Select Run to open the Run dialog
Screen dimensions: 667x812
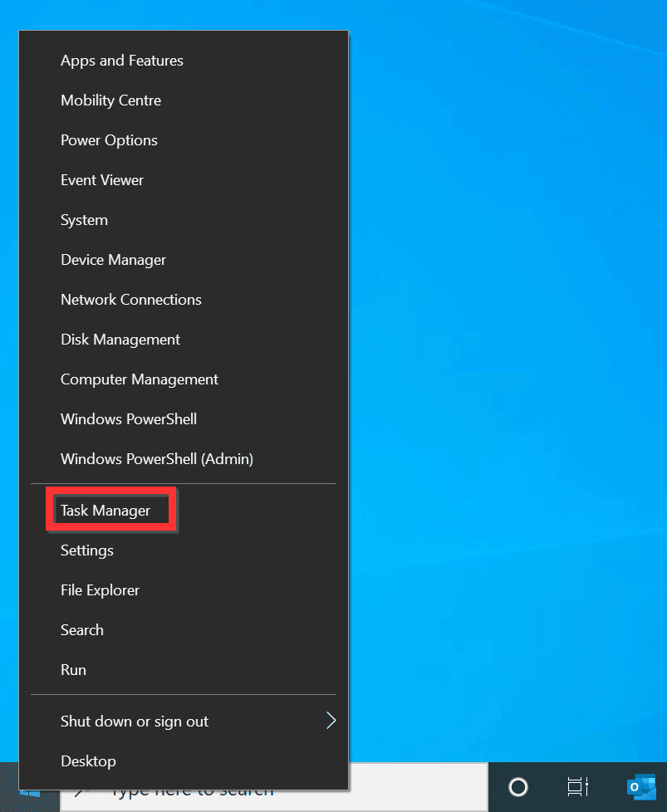click(x=73, y=670)
